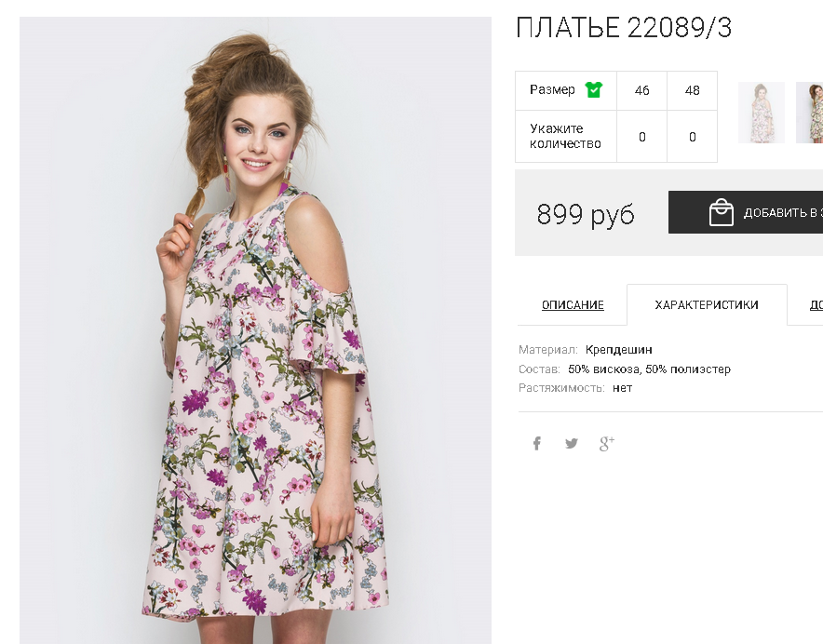Click the shopping bag icon
Screen dimensions: 823x644
pos(722,213)
